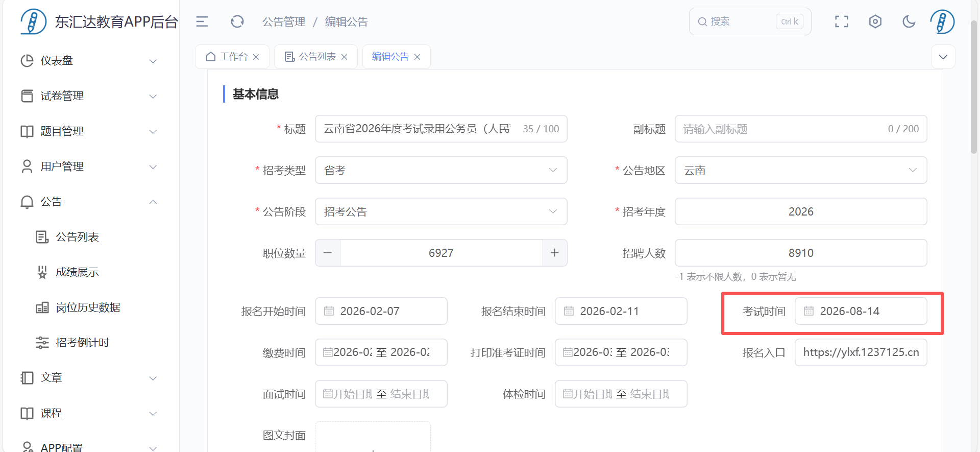Click the 标题 input field

tap(441, 129)
